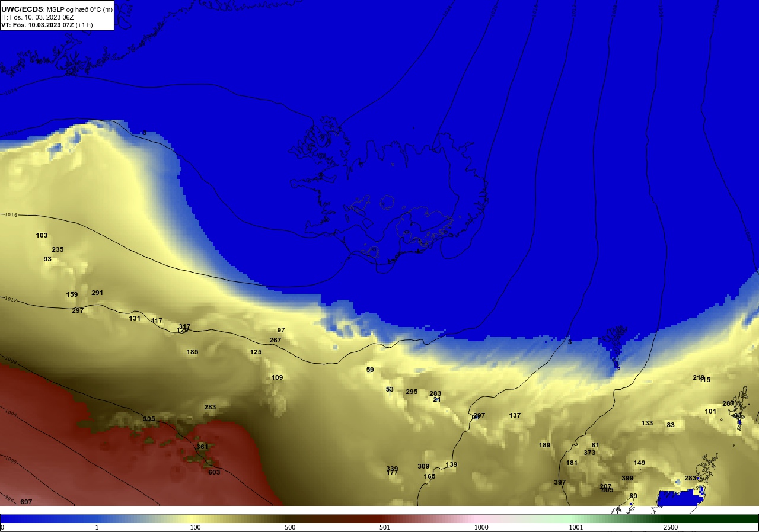Click the number 53 on the map
The width and height of the screenshot is (759, 532).
390,389
